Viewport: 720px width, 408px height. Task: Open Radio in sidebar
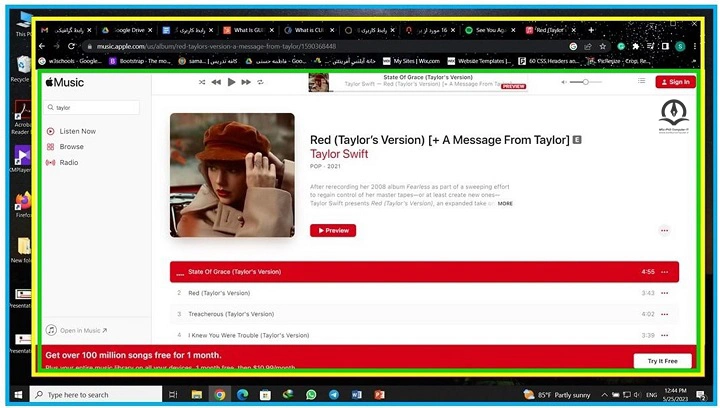pos(62,162)
